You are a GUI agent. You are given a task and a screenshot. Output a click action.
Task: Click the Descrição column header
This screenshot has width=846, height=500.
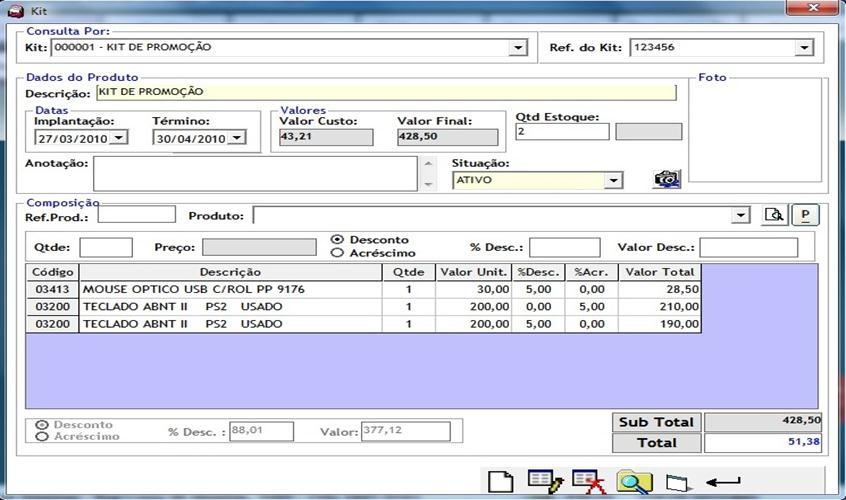[x=230, y=272]
